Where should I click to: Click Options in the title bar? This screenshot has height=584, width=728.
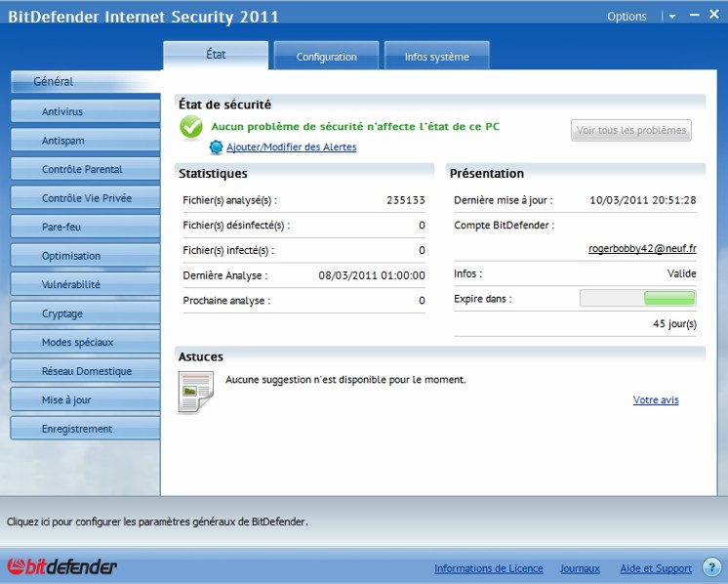627,17
